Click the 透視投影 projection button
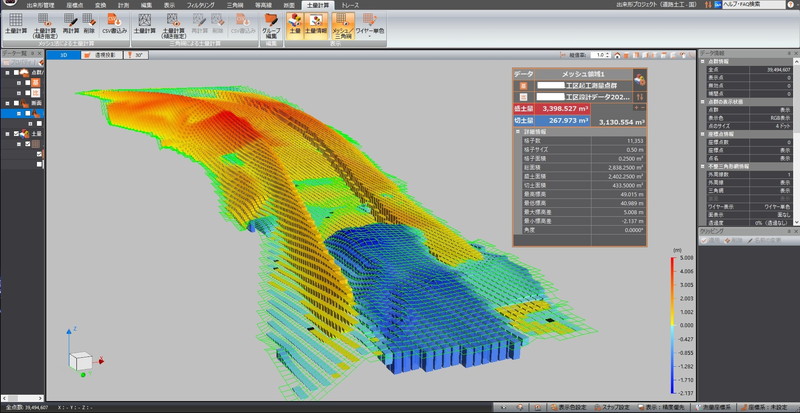This screenshot has width=800, height=413. tap(102, 55)
